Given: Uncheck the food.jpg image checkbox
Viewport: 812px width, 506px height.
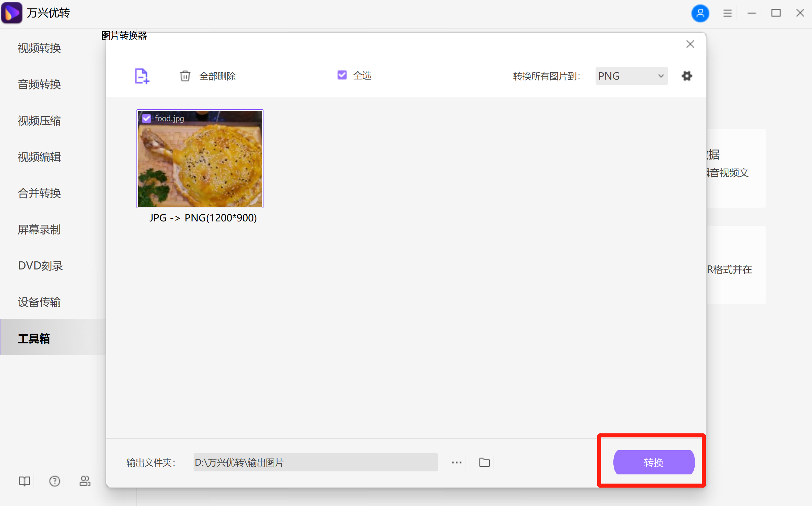Looking at the screenshot, I should point(146,118).
